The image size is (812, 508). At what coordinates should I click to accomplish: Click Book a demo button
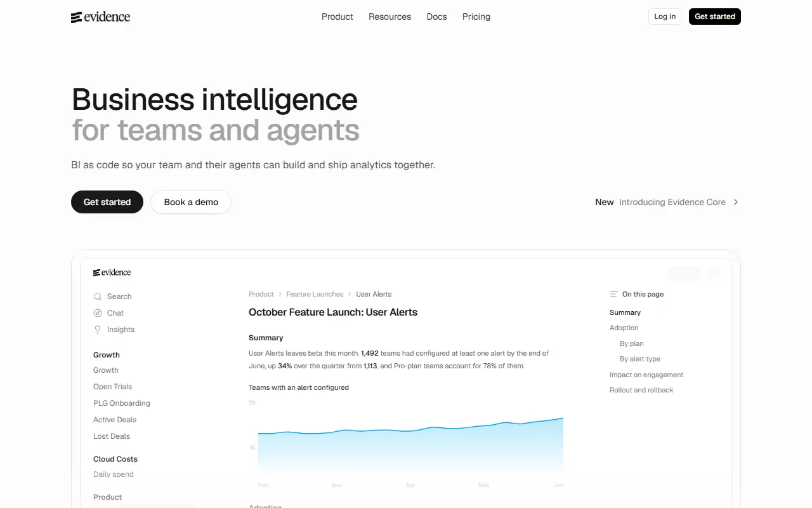point(191,202)
